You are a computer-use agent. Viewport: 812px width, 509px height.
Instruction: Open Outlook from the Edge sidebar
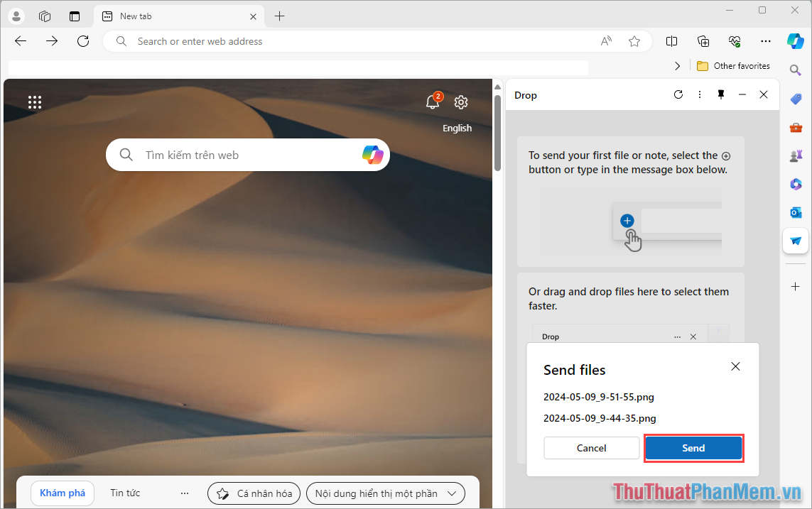click(x=796, y=212)
